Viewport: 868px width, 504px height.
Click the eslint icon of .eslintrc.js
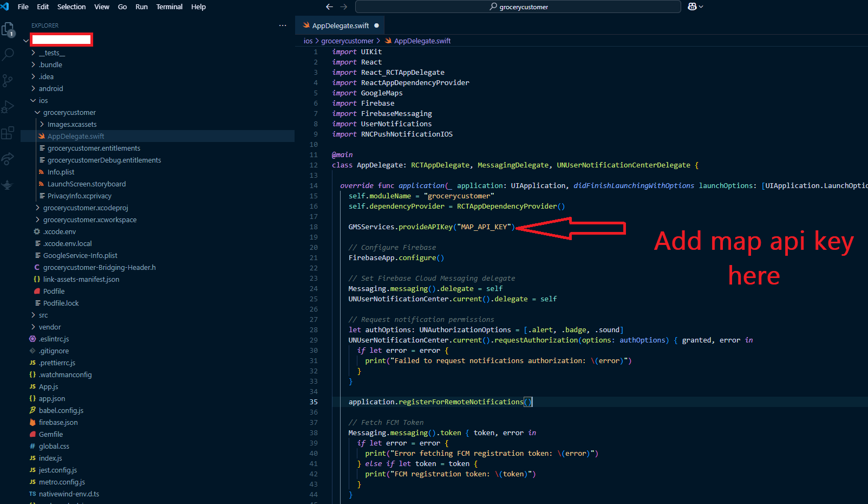32,339
